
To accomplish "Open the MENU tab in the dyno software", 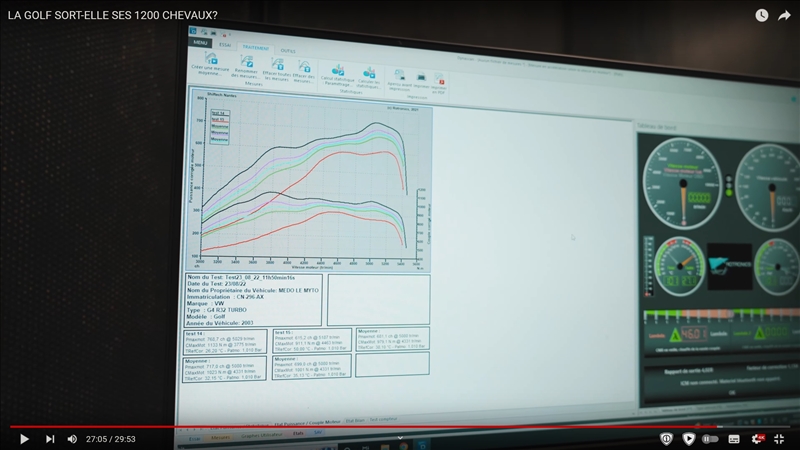I will point(200,42).
